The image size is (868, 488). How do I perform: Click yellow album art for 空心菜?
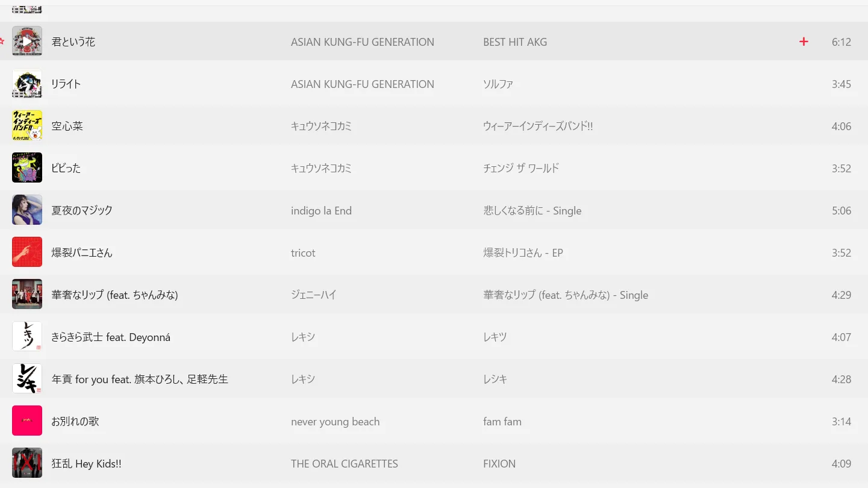[27, 126]
